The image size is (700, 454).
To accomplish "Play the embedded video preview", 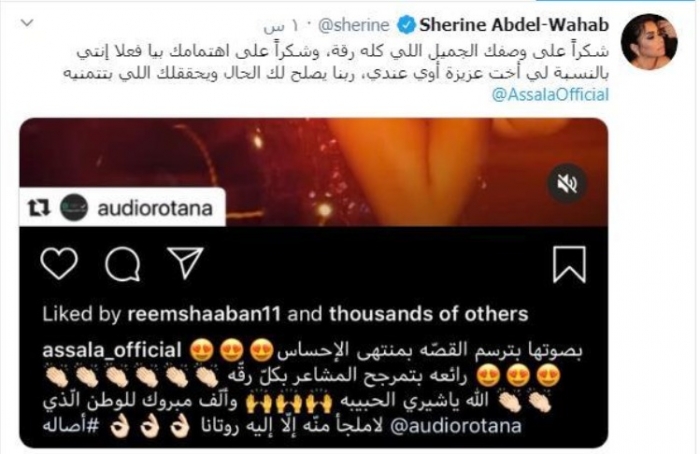I will click(x=313, y=172).
